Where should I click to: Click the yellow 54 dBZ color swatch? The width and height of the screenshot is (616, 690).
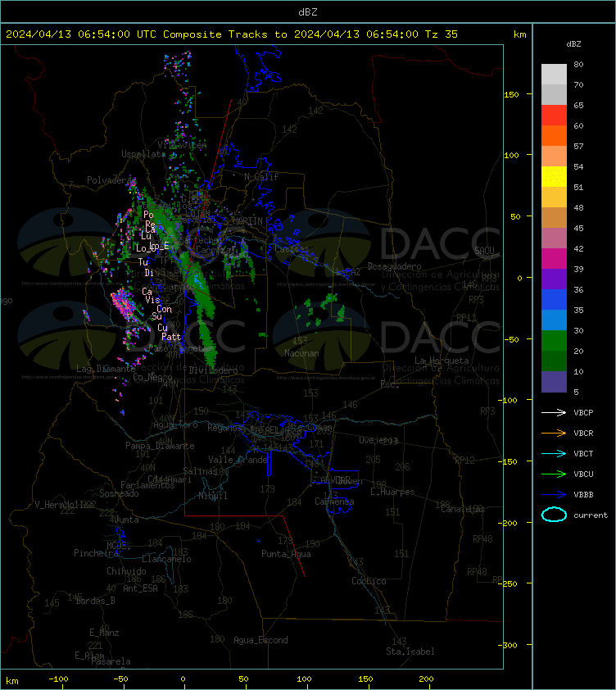click(x=554, y=177)
